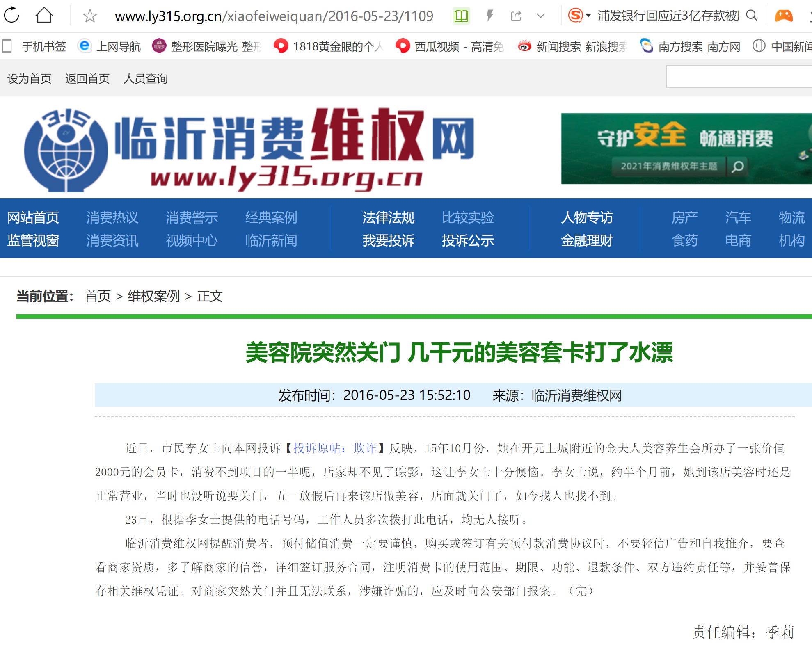Open 金融理财 navigation item
The height and width of the screenshot is (646, 812).
coord(587,240)
